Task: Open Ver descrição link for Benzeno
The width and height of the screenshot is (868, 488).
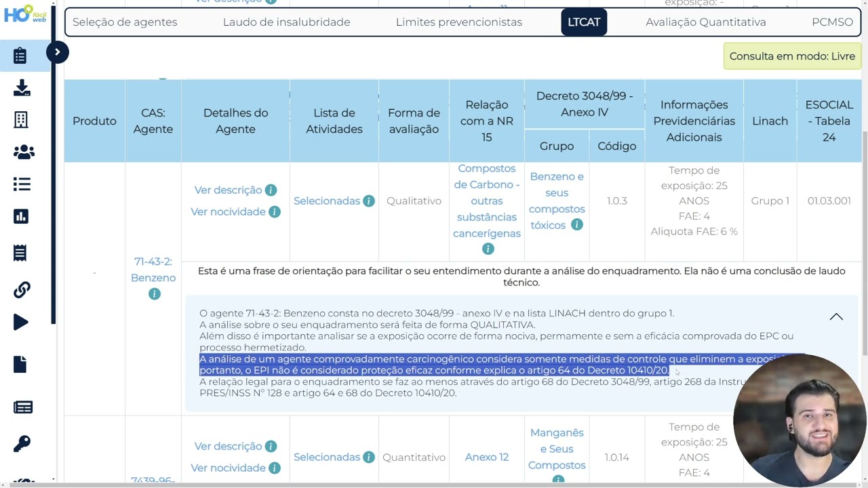Action: (x=228, y=190)
